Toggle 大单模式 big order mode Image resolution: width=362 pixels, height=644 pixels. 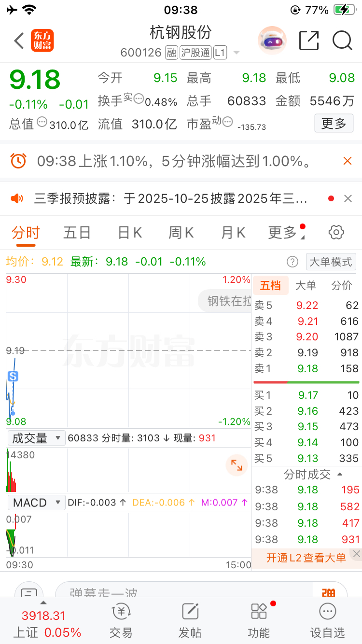(x=331, y=262)
